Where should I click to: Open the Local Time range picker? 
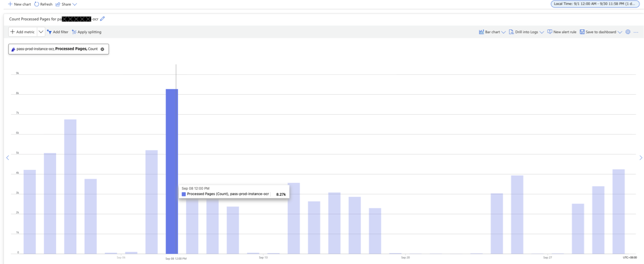(x=595, y=4)
